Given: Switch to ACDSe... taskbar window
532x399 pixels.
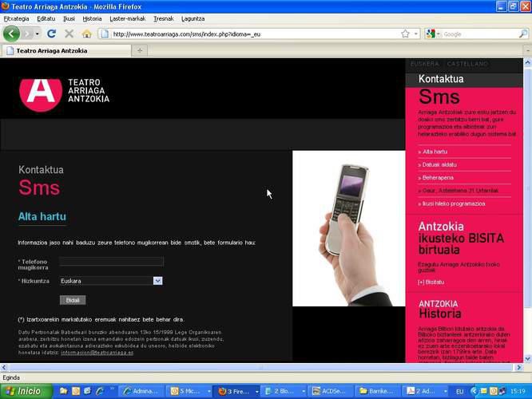Looking at the screenshot, I should click(332, 391).
